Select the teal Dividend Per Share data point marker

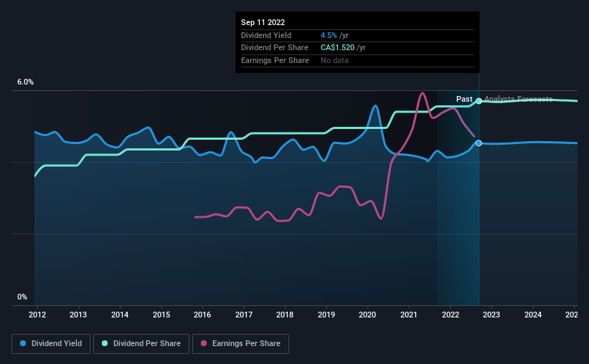pyautogui.click(x=479, y=101)
